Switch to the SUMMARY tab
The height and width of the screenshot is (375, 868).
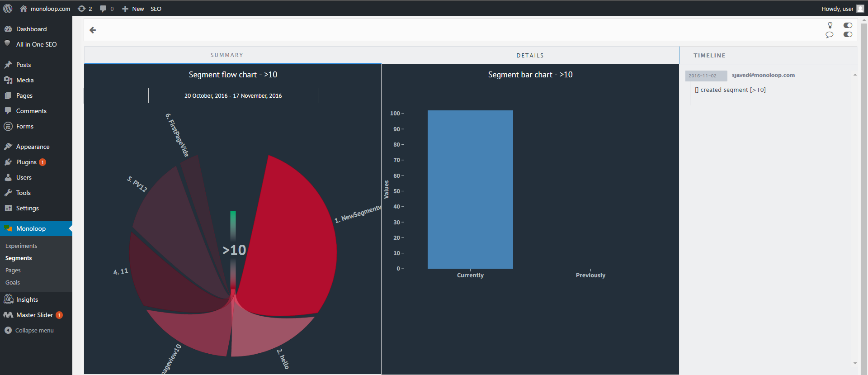(x=232, y=55)
